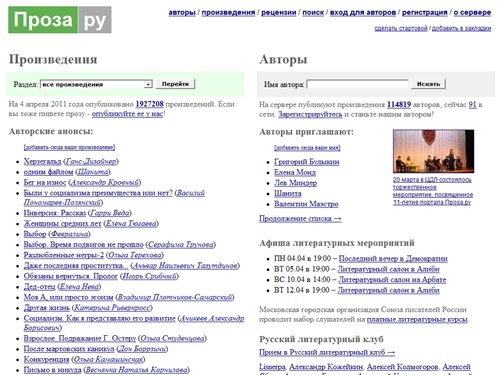Screen dimensions: 500x375
Task: Click 'Прием в Русский литературный клуб →'
Action: [x=327, y=352]
